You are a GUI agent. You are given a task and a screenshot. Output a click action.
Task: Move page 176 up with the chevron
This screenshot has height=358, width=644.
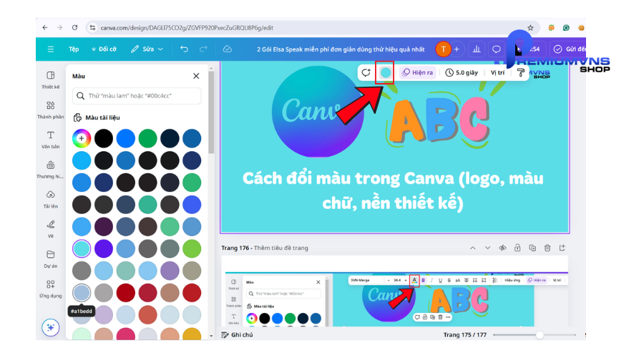pyautogui.click(x=473, y=248)
